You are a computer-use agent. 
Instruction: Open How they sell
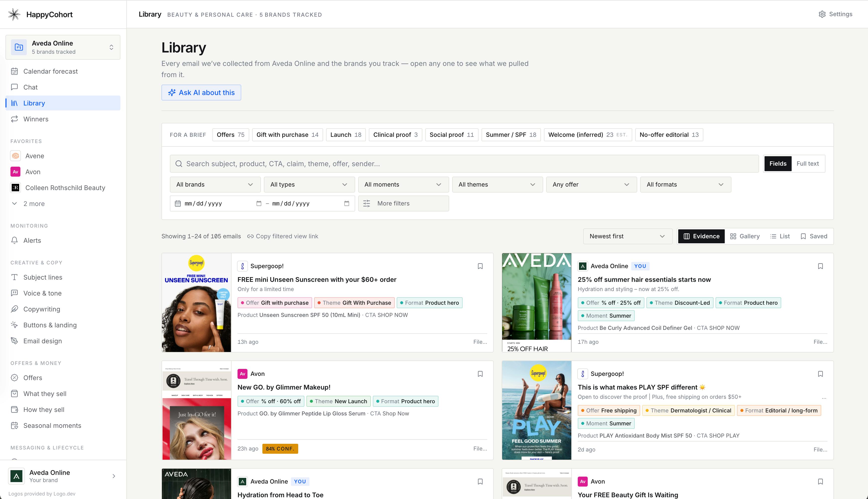coord(63,409)
